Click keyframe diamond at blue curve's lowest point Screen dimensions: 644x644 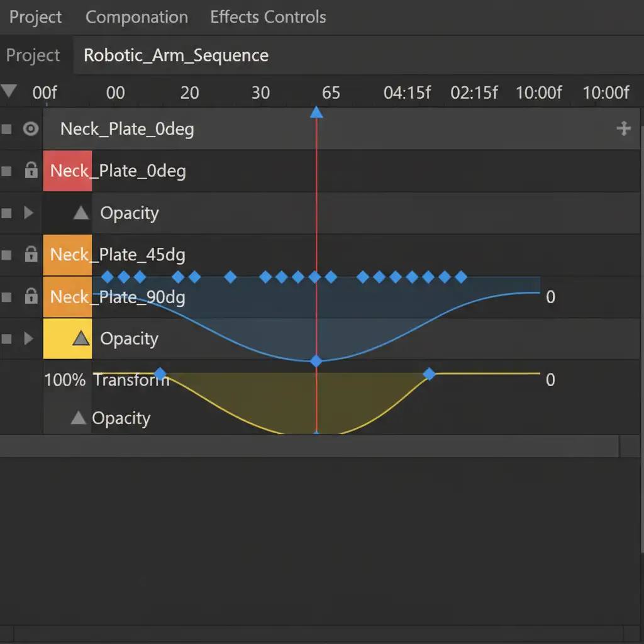pyautogui.click(x=316, y=361)
